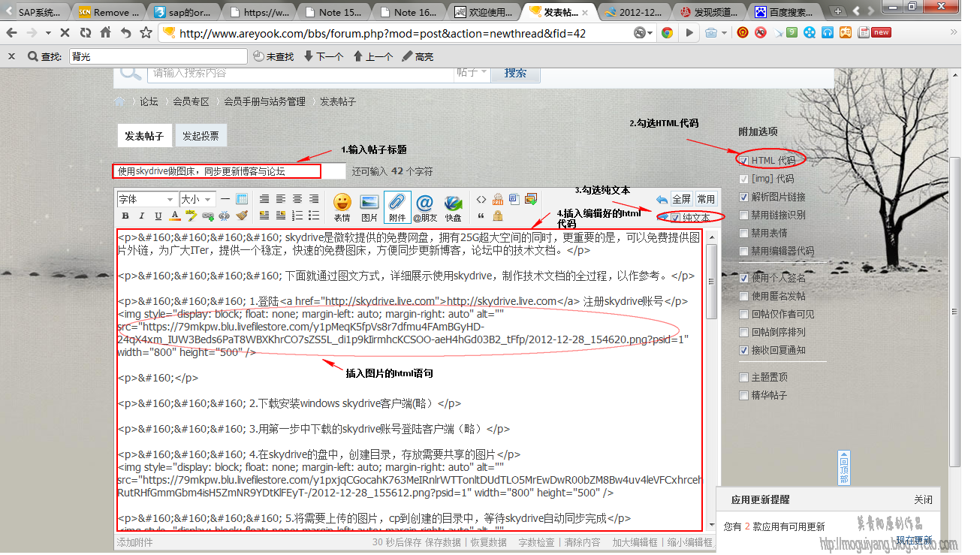Switch to the 发表帖子 tab
Image resolution: width=980 pixels, height=555 pixels.
pyautogui.click(x=144, y=136)
